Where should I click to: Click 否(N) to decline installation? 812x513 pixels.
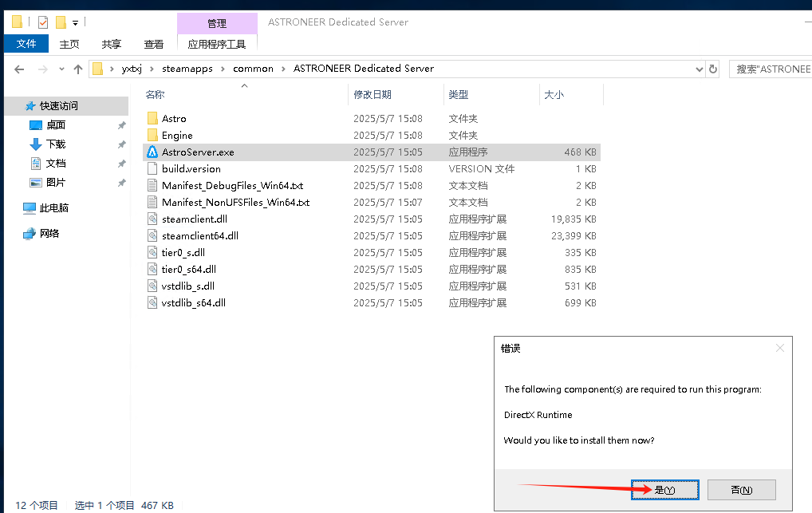742,490
